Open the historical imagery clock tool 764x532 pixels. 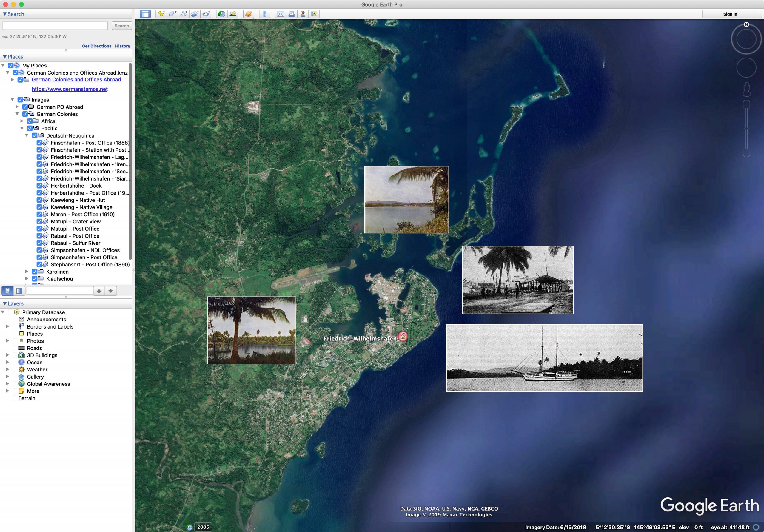221,14
